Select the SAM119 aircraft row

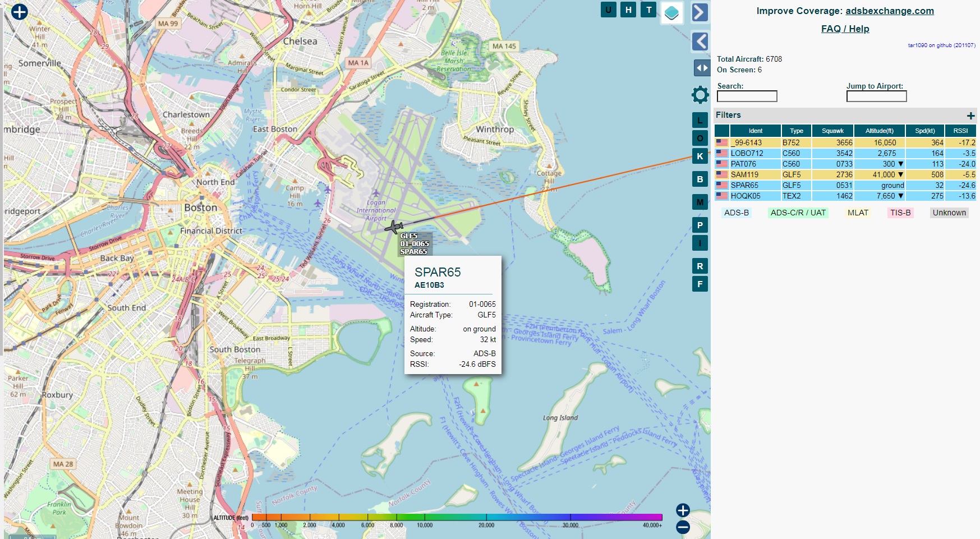tap(845, 174)
